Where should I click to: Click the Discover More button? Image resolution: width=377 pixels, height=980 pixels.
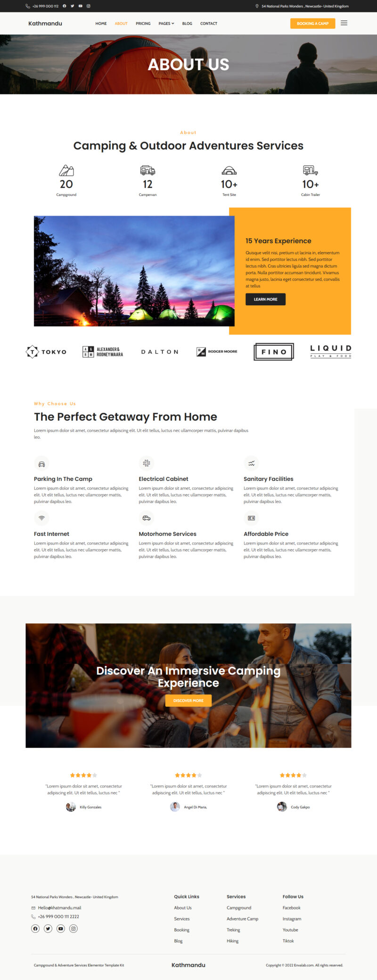[188, 700]
